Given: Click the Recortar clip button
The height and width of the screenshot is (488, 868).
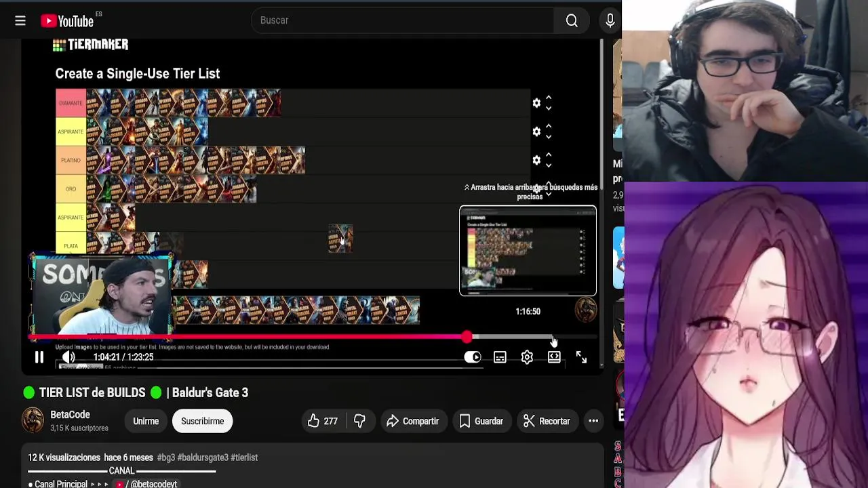Looking at the screenshot, I should 547,421.
